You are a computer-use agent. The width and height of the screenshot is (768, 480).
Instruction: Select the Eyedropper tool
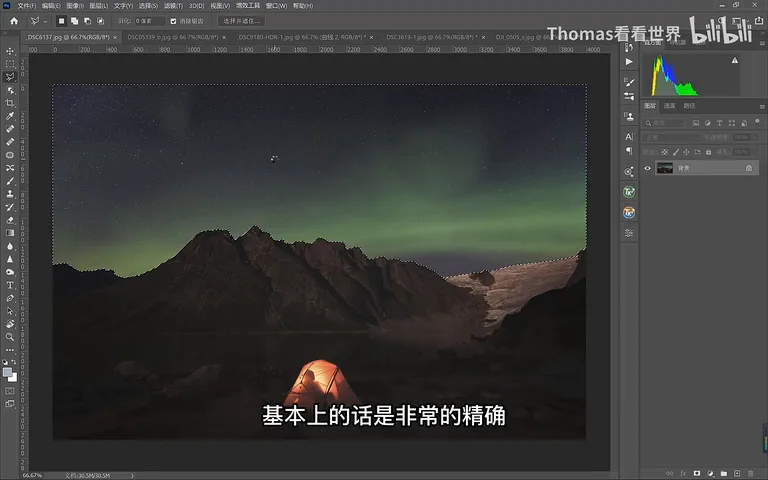pyautogui.click(x=10, y=116)
